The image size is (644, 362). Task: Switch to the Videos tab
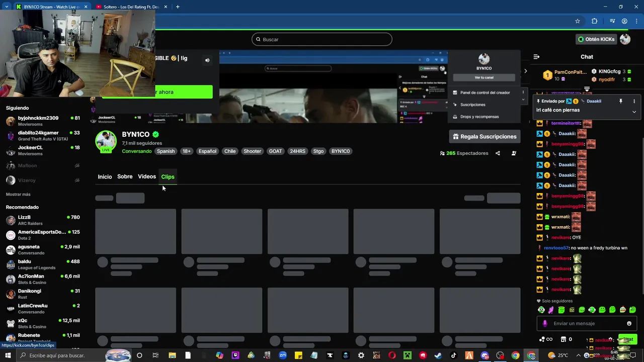pos(147,176)
